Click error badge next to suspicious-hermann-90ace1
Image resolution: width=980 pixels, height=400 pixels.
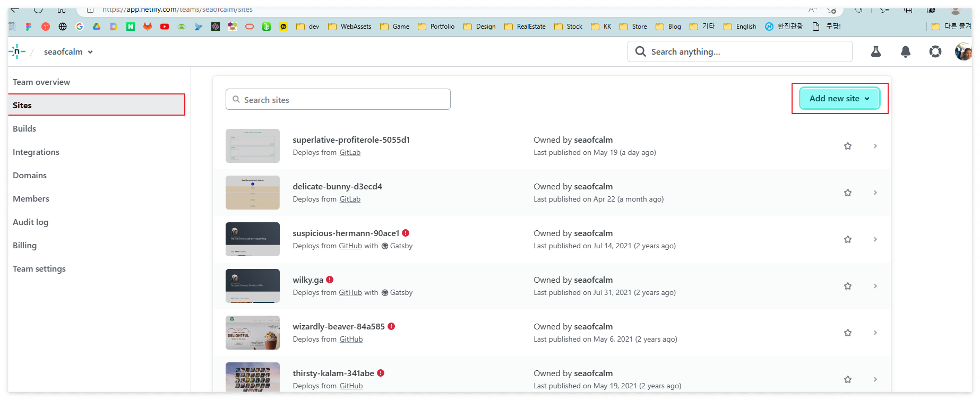point(406,233)
